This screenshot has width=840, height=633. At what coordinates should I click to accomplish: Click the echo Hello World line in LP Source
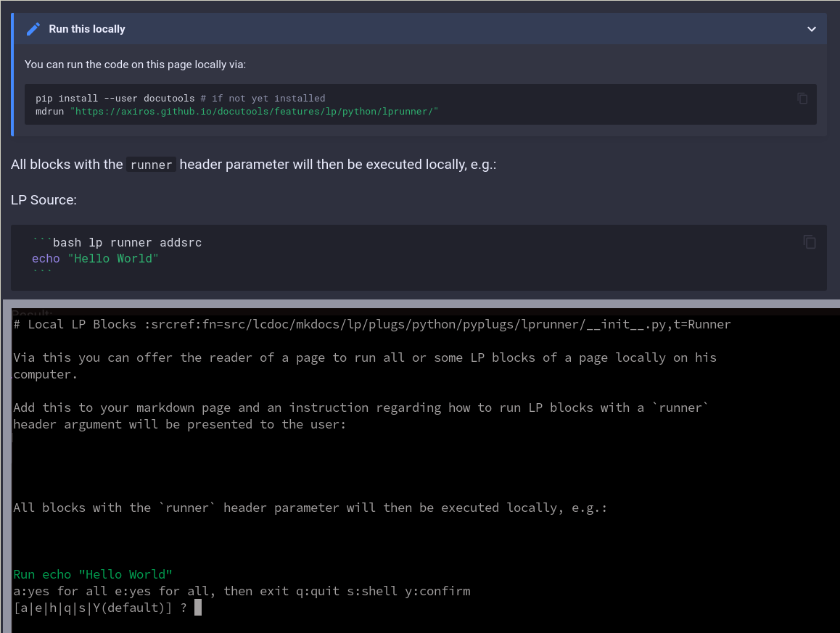coord(94,257)
